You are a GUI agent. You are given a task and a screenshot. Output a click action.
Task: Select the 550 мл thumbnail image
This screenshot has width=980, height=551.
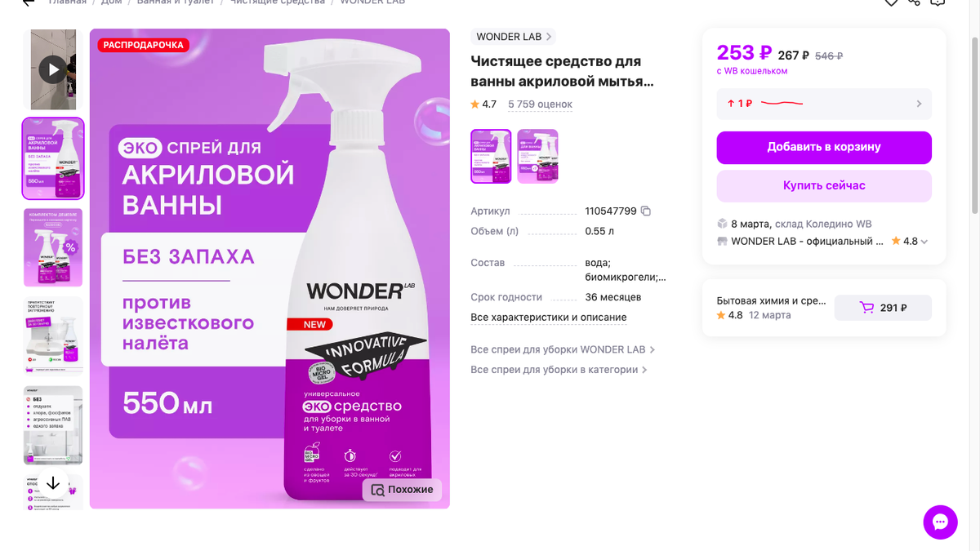pos(53,158)
